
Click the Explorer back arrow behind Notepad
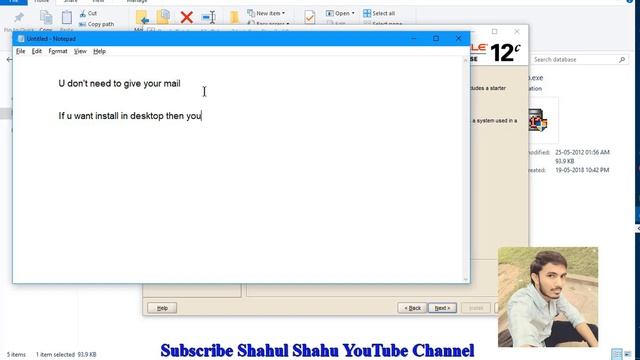pos(9,60)
